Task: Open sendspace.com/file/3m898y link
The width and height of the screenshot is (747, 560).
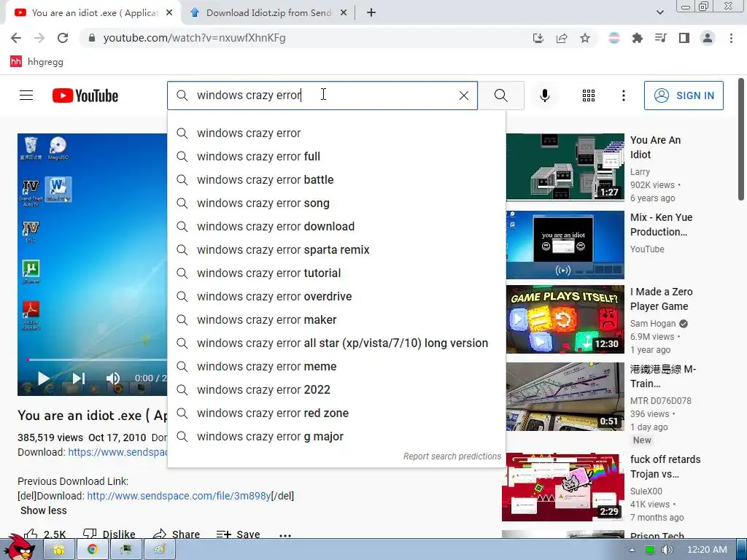Action: 179,496
